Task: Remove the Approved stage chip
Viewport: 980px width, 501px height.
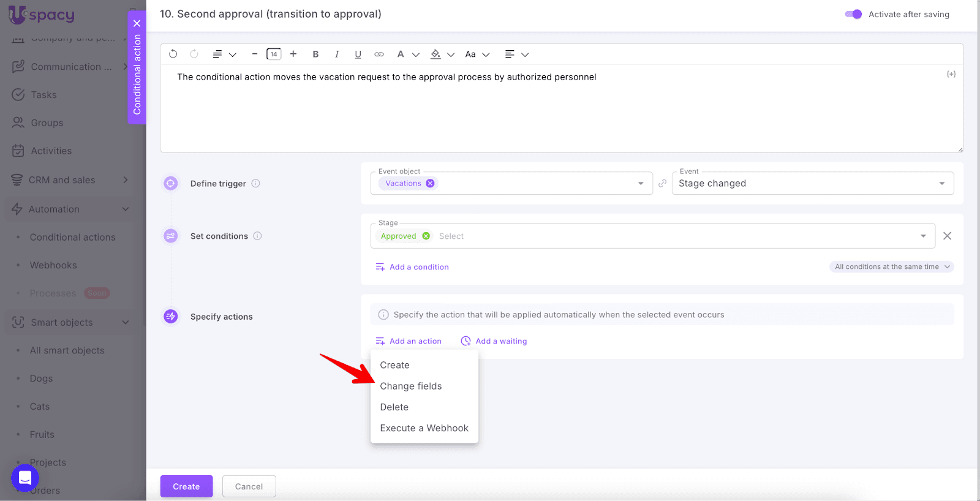Action: pos(426,236)
